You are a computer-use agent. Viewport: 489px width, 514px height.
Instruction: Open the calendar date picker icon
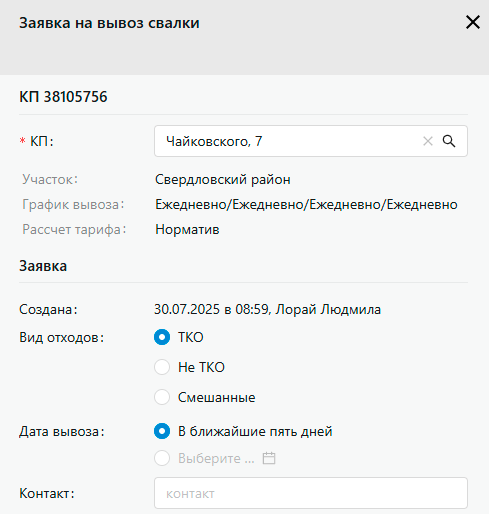(269, 458)
